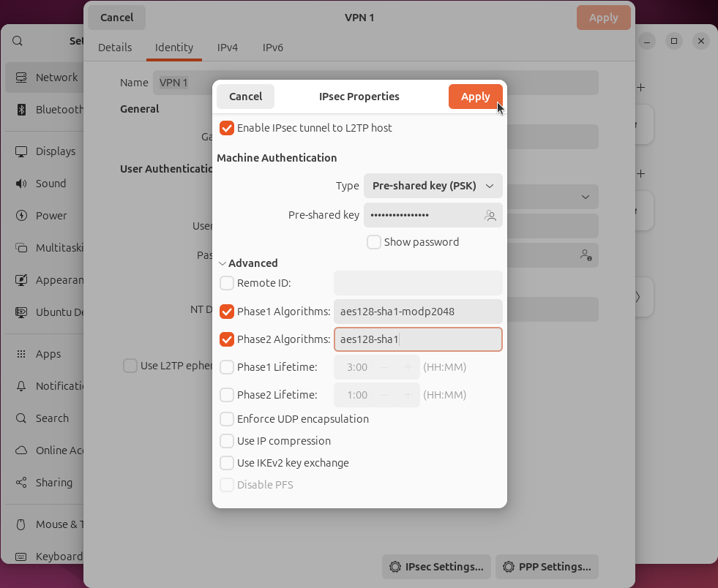Uncheck Phase1 Algorithms checkbox
The width and height of the screenshot is (718, 588).
point(227,312)
